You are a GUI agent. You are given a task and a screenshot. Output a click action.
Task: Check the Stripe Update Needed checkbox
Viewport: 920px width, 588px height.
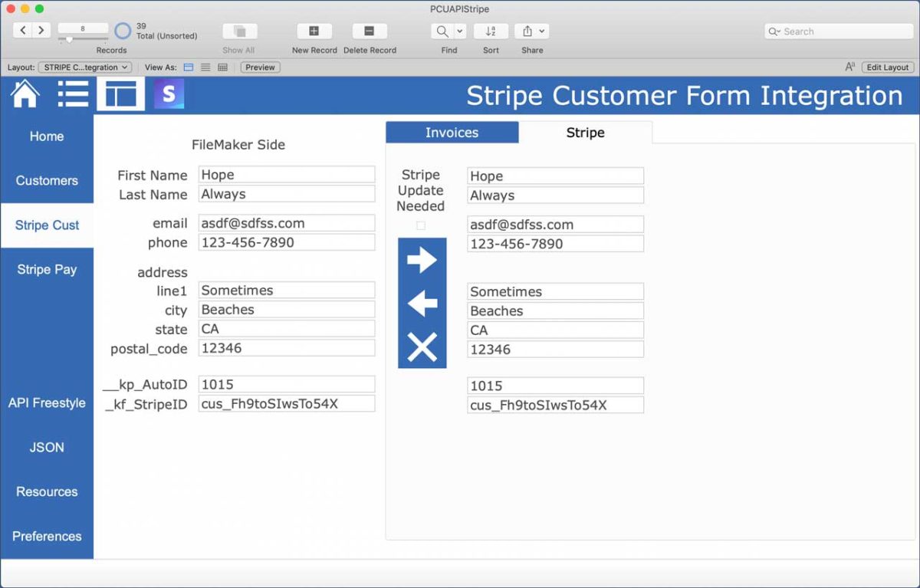pyautogui.click(x=421, y=225)
